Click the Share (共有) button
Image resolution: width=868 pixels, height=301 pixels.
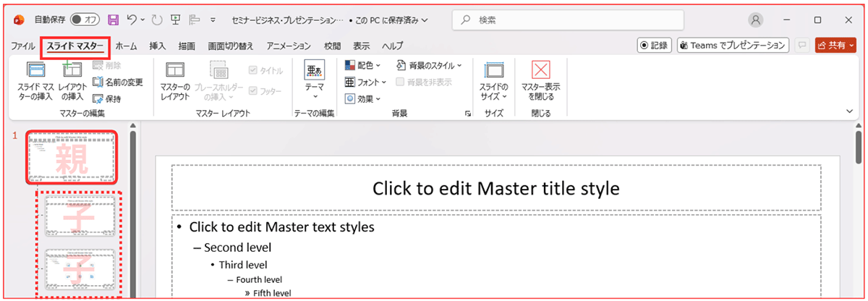click(x=835, y=46)
